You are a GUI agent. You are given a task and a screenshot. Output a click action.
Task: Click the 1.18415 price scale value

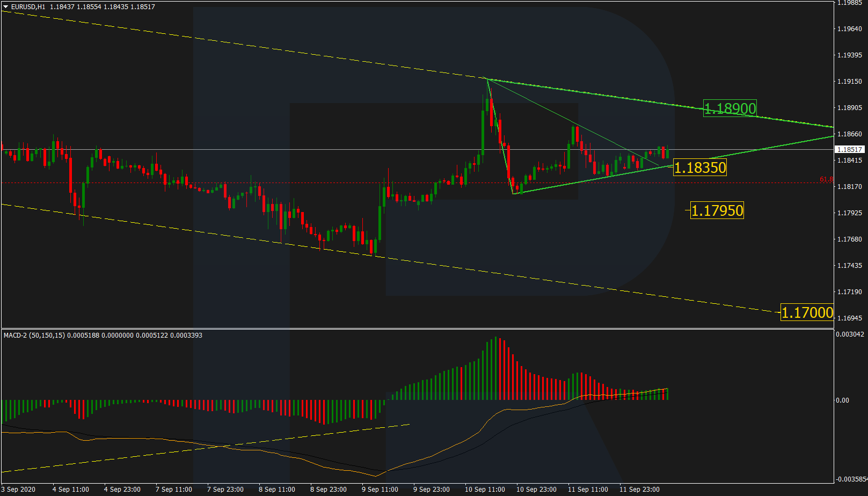pos(850,161)
